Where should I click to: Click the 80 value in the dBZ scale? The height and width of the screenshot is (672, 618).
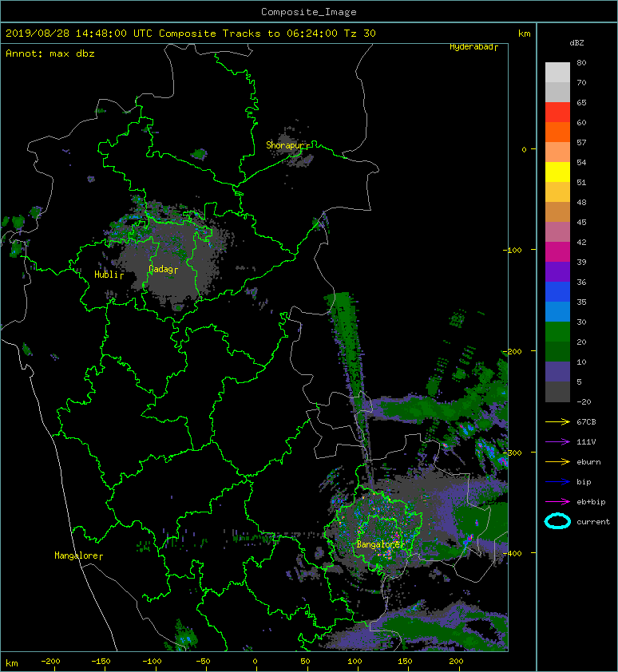click(581, 62)
